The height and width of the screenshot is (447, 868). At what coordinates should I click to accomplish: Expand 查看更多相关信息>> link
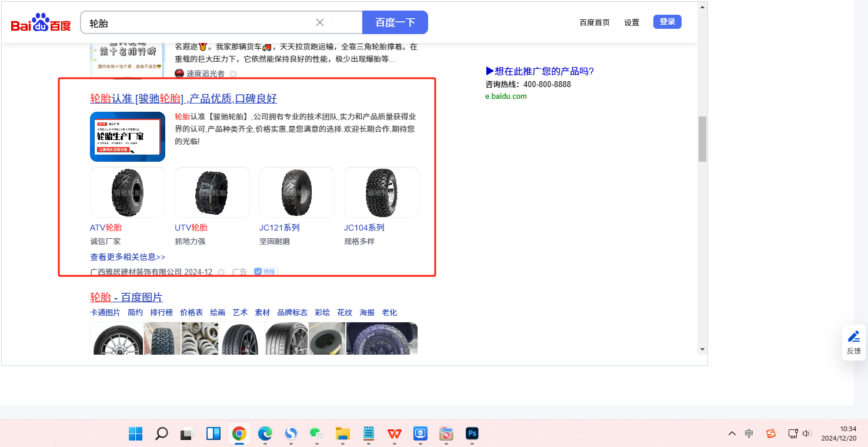pos(128,257)
